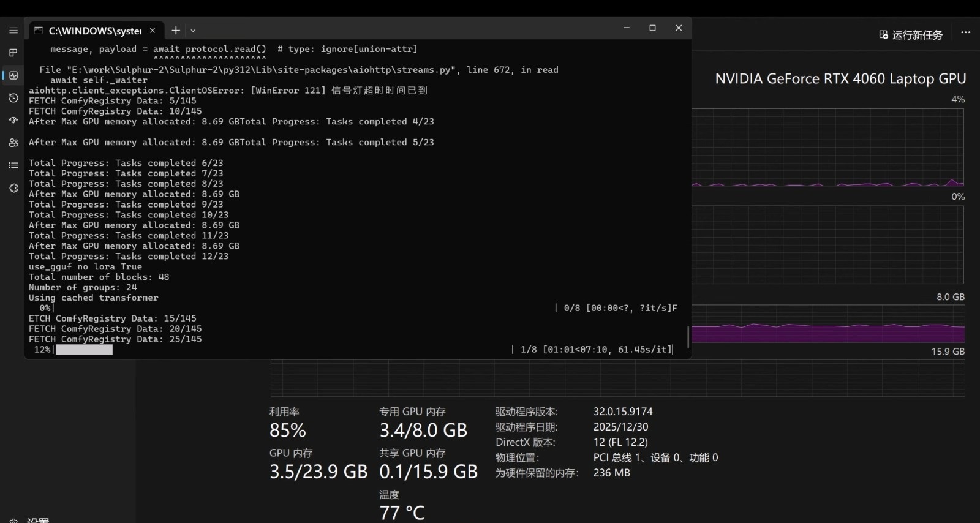Image resolution: width=980 pixels, height=523 pixels.
Task: Open the Details page icon
Action: click(x=13, y=165)
